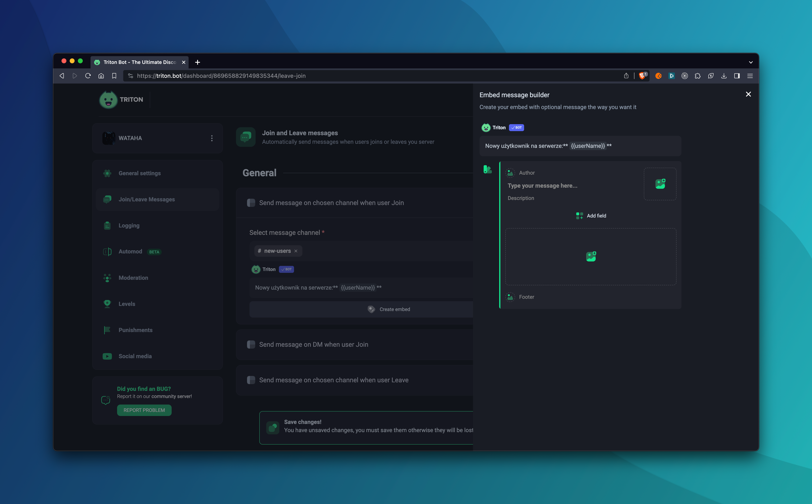
Task: Open the message channel selector field
Action: 384,251
